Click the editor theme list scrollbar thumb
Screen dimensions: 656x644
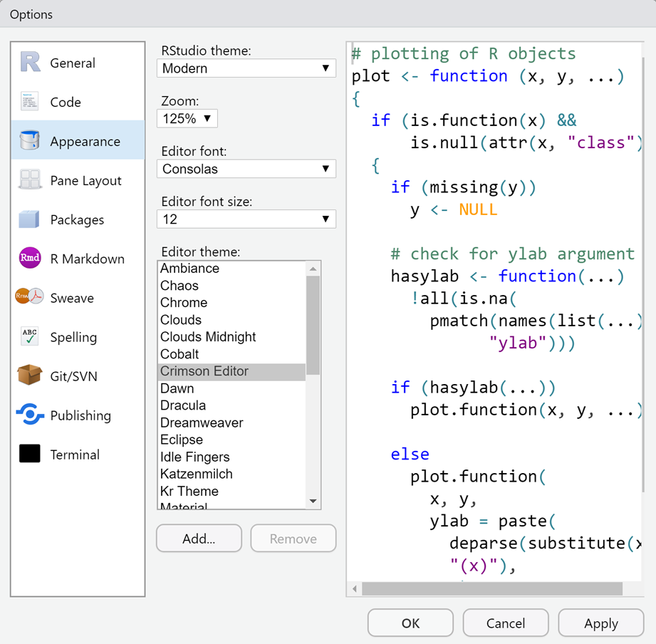[313, 325]
